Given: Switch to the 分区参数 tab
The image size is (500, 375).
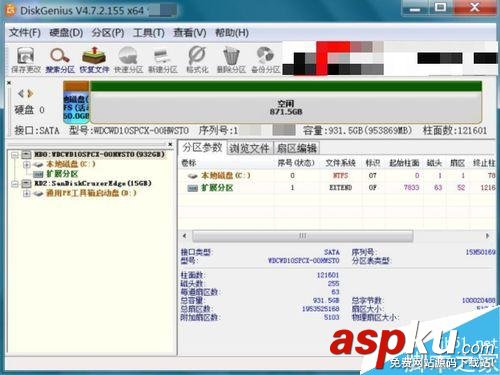Looking at the screenshot, I should [202, 147].
